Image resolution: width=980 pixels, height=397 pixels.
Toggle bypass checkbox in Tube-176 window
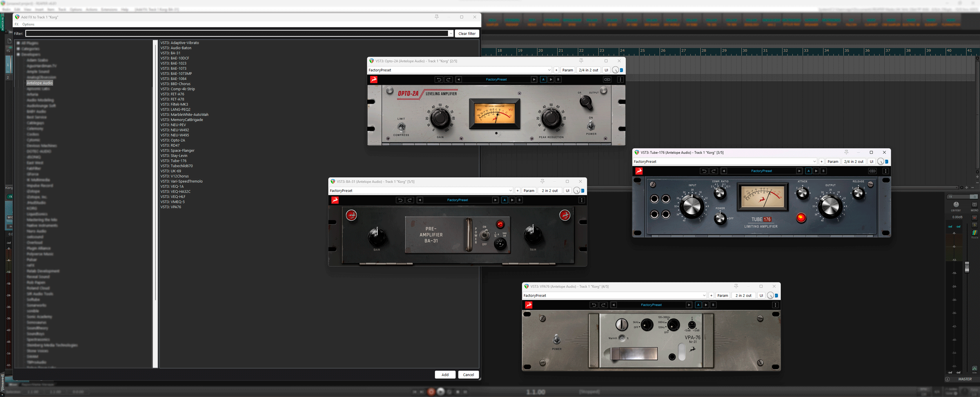tap(887, 162)
